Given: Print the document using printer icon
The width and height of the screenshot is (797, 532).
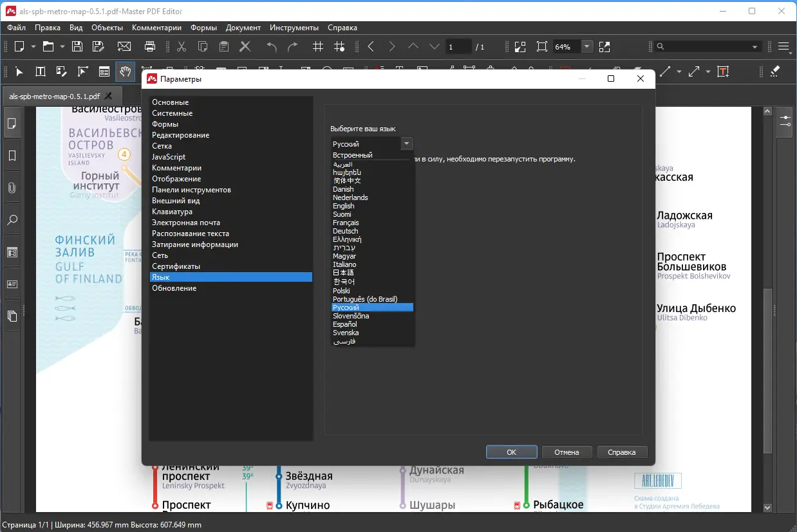Looking at the screenshot, I should click(x=150, y=46).
